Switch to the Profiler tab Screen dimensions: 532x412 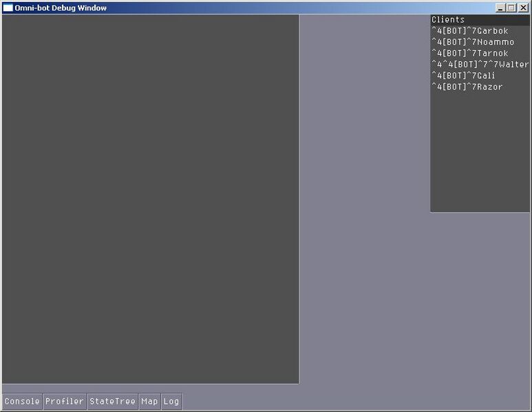(x=65, y=402)
